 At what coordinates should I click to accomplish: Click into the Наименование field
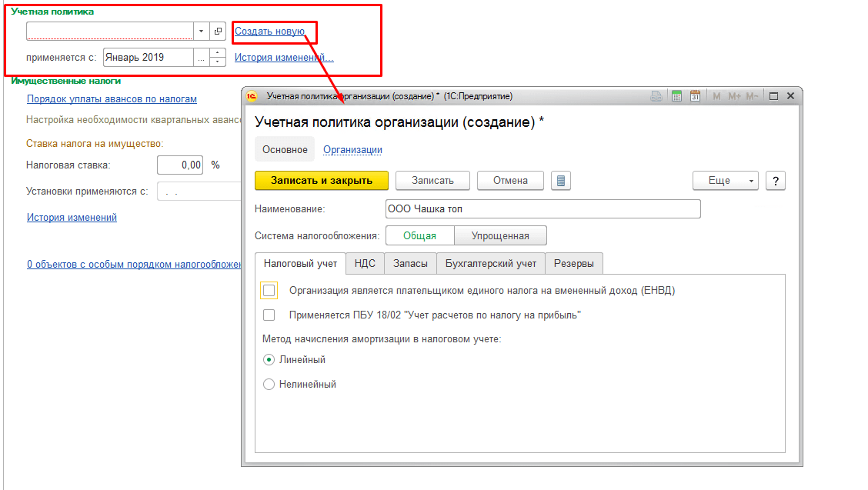point(542,208)
